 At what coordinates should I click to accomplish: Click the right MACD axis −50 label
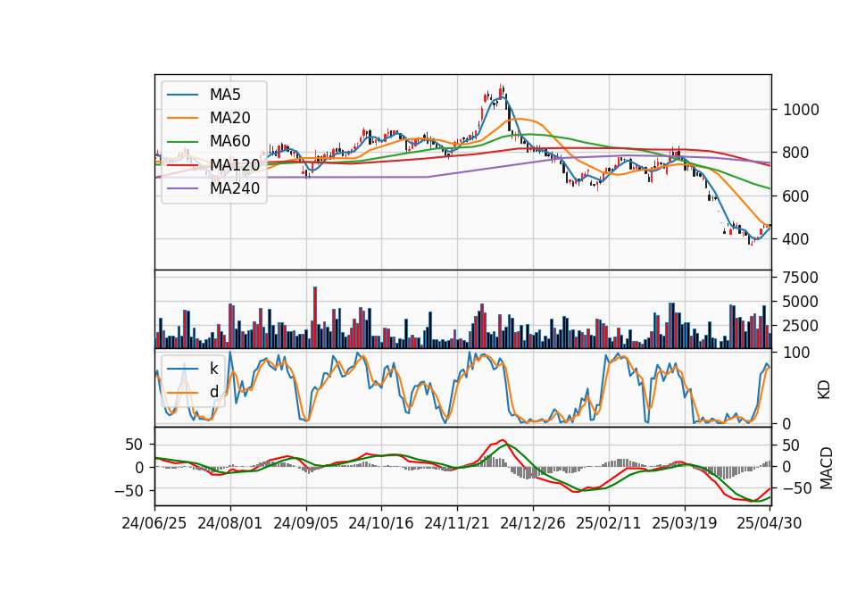797,488
